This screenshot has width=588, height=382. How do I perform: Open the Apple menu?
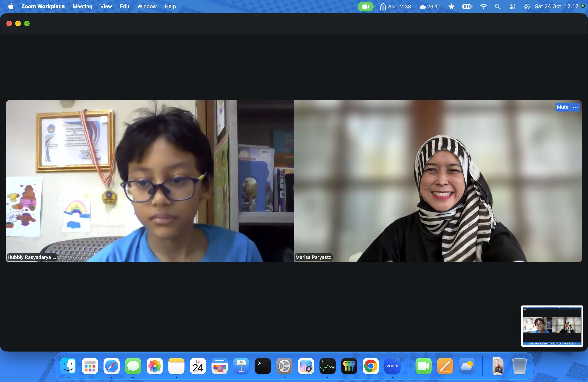tap(11, 6)
